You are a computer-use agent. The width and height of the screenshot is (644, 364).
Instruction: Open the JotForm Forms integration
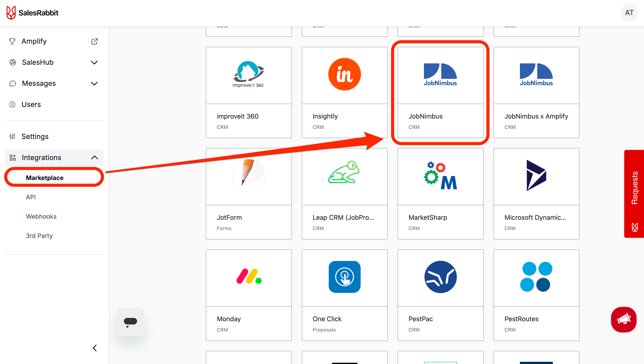tap(249, 194)
